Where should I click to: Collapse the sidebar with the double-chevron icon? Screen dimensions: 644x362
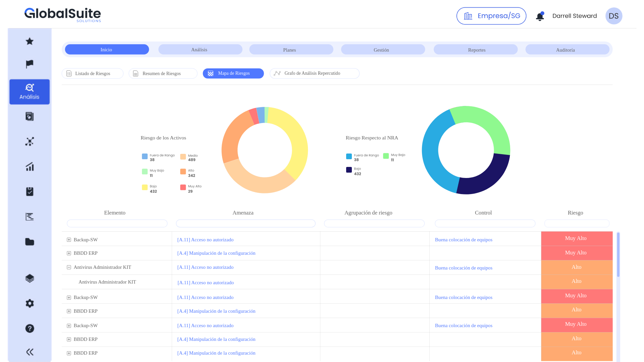pyautogui.click(x=30, y=352)
